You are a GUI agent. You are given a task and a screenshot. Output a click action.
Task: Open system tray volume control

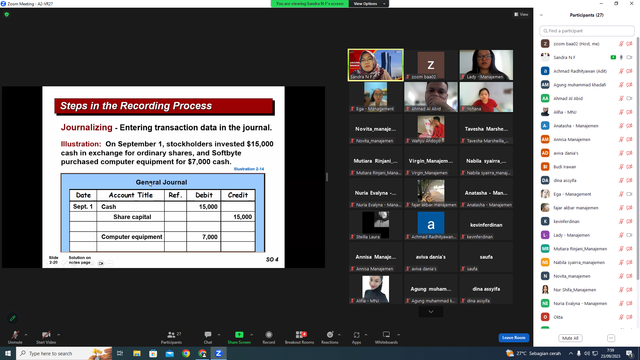pos(587,353)
